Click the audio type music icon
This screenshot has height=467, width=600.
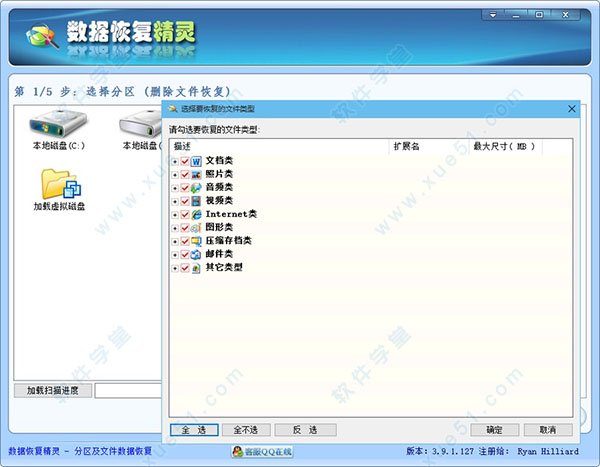pos(197,188)
